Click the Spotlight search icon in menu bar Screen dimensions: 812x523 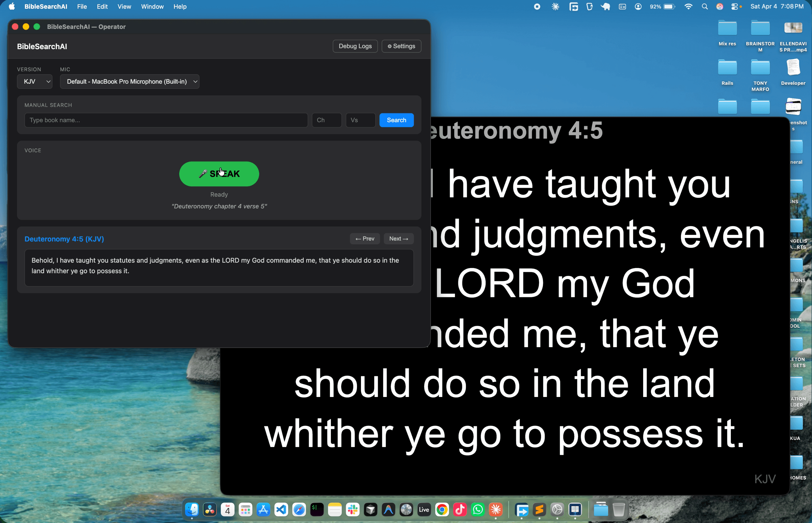[705, 7]
